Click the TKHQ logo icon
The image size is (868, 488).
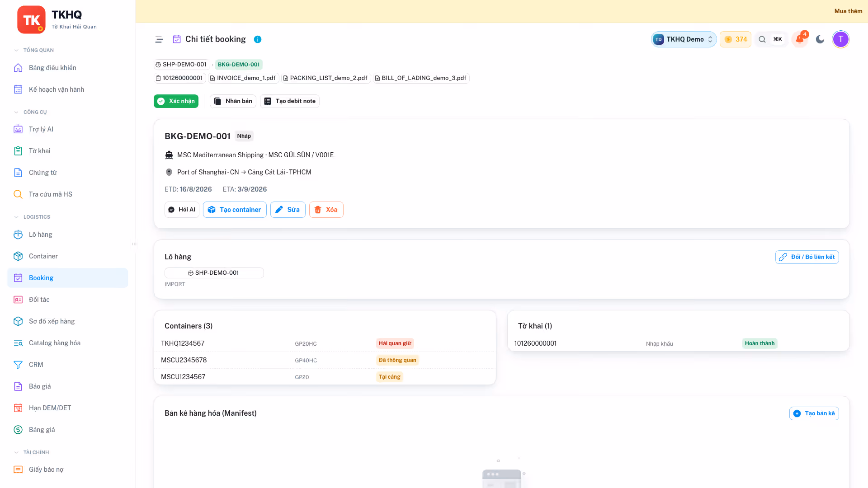click(31, 20)
